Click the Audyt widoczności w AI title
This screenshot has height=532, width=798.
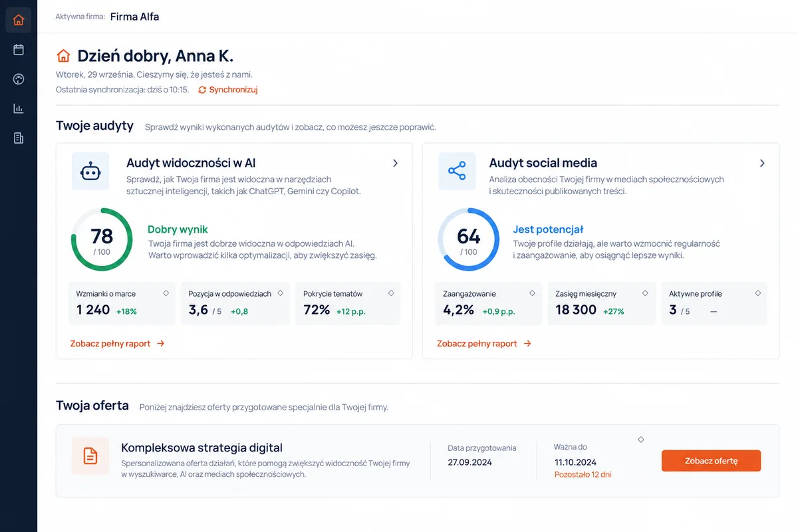[x=191, y=163]
